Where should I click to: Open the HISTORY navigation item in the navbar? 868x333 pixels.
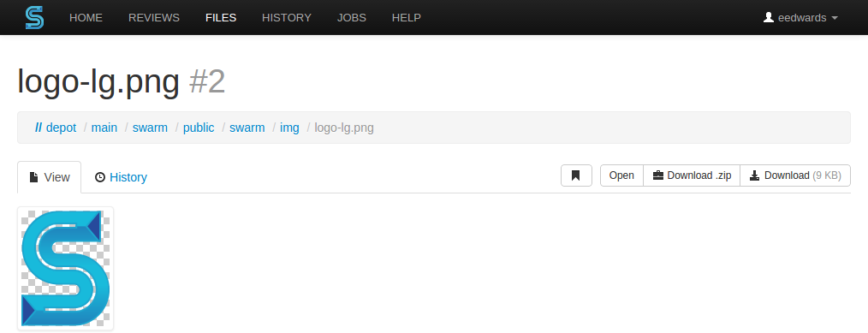pos(287,18)
